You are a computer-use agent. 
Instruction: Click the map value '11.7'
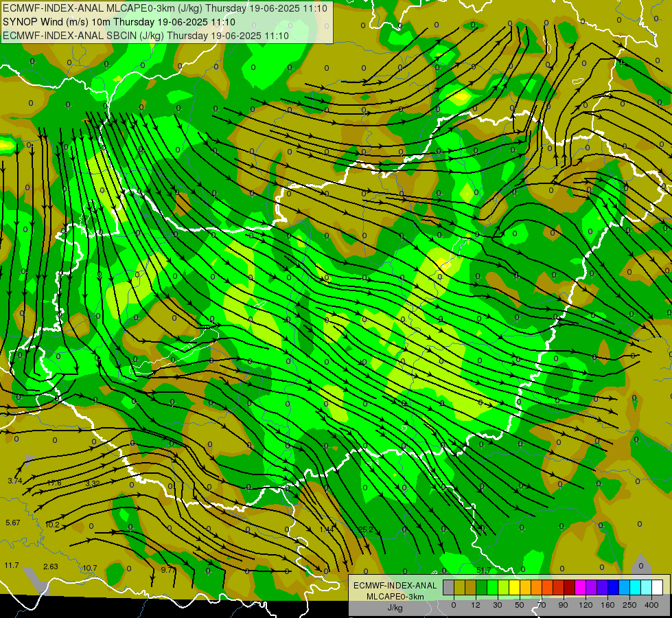tap(12, 566)
